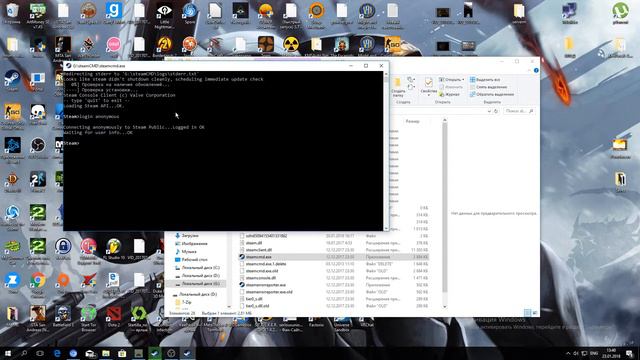The width and height of the screenshot is (640, 360).
Task: Click the OBS icon on the taskbar
Action: (x=171, y=353)
